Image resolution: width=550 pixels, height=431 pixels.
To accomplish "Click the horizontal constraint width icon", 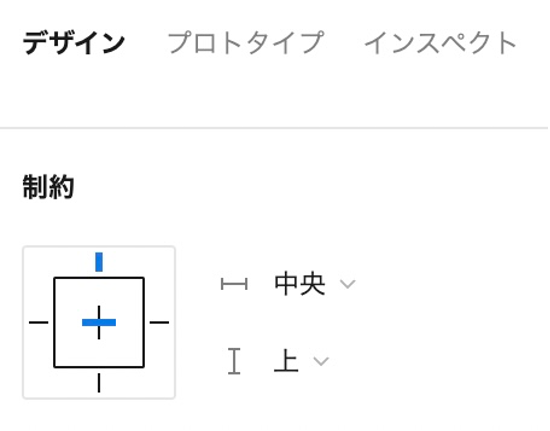I will (x=234, y=284).
